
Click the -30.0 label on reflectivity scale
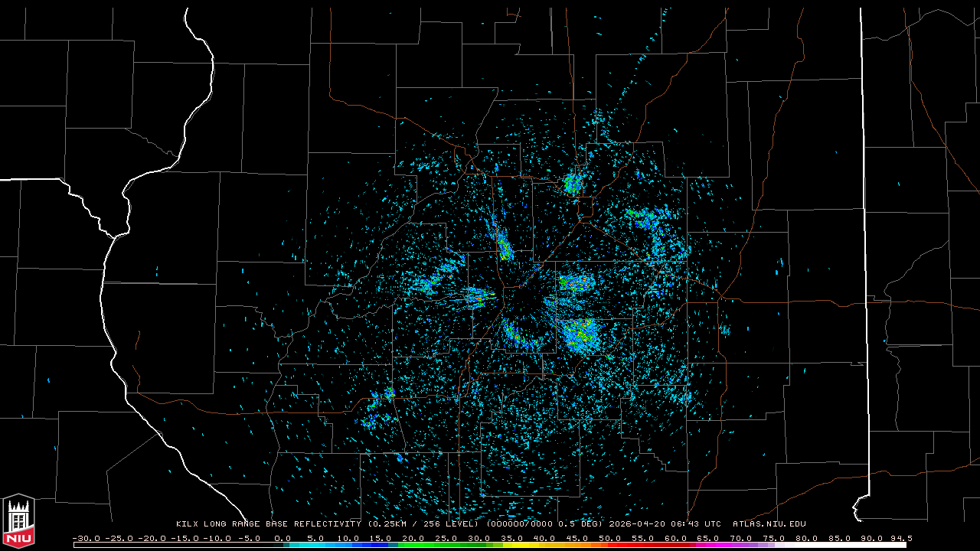87,538
